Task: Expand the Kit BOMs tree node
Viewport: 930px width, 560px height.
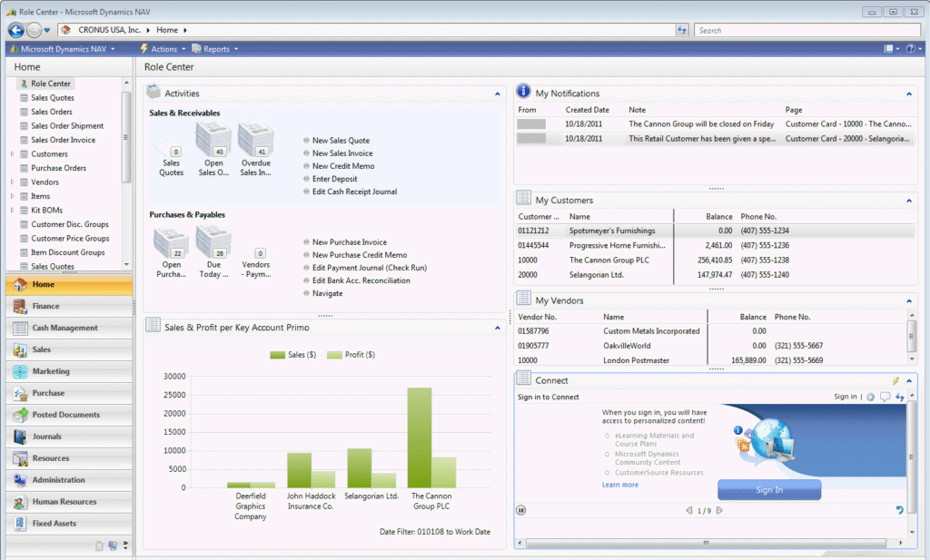Action: (12, 211)
